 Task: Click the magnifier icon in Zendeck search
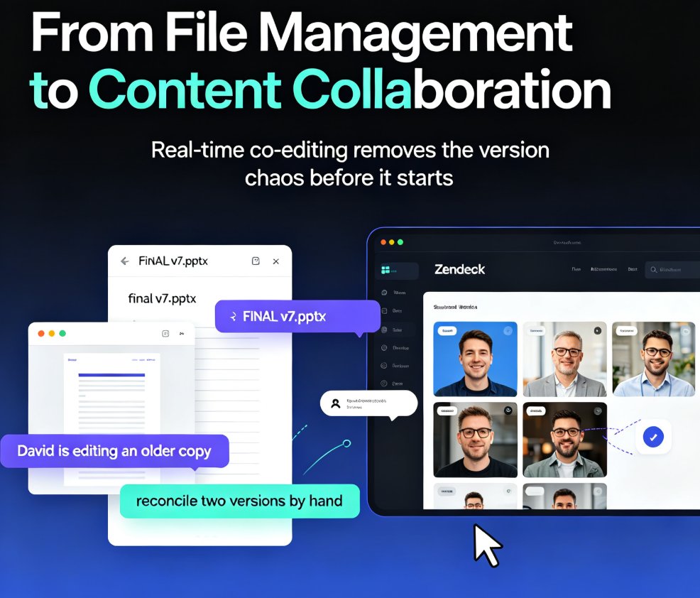click(x=654, y=270)
